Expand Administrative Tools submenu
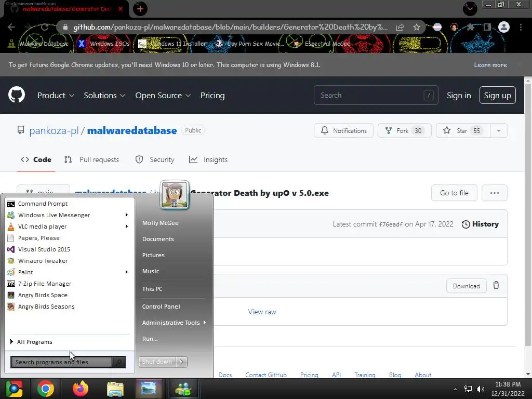 tap(174, 323)
